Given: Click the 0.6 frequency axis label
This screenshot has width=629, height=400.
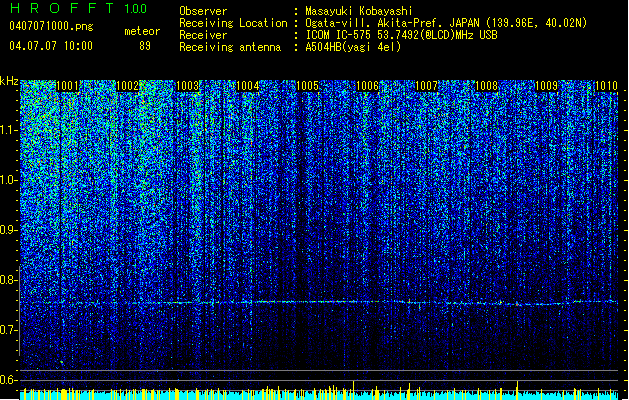Looking at the screenshot, I should [x=9, y=380].
